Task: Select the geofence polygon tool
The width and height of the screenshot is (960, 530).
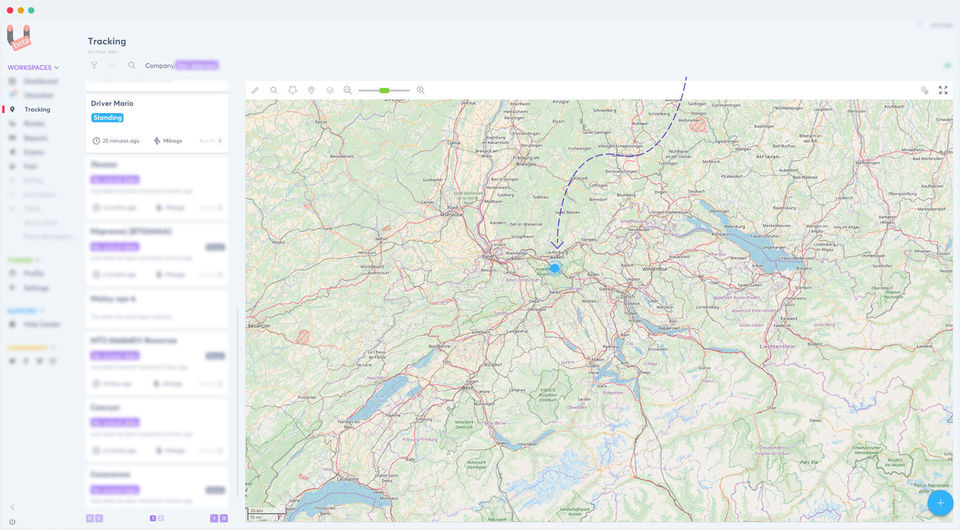Action: [x=293, y=90]
